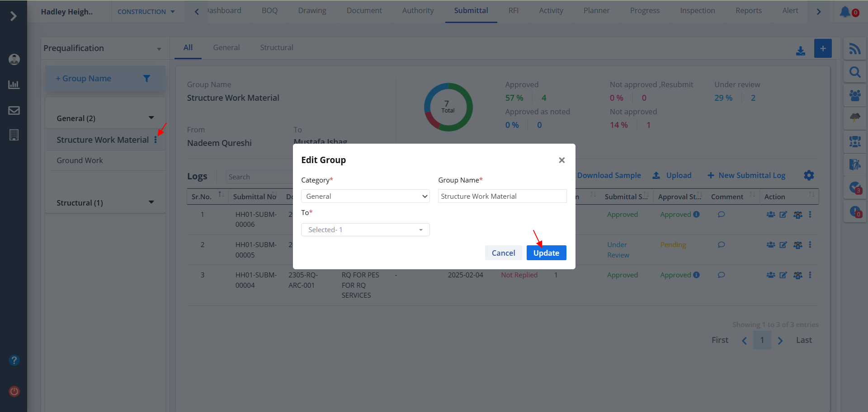868x412 pixels.
Task: Expand the To recipients dropdown
Action: pyautogui.click(x=365, y=230)
